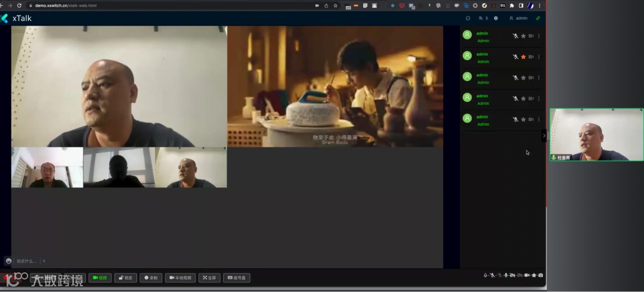The width and height of the screenshot is (644, 292).
Task: Click the avatar of first admin participant
Action: point(467,35)
